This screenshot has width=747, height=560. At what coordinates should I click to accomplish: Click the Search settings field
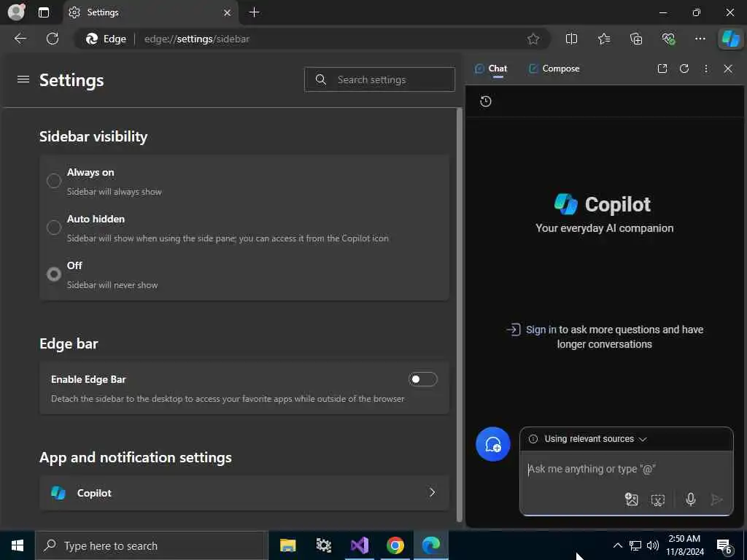pos(379,79)
